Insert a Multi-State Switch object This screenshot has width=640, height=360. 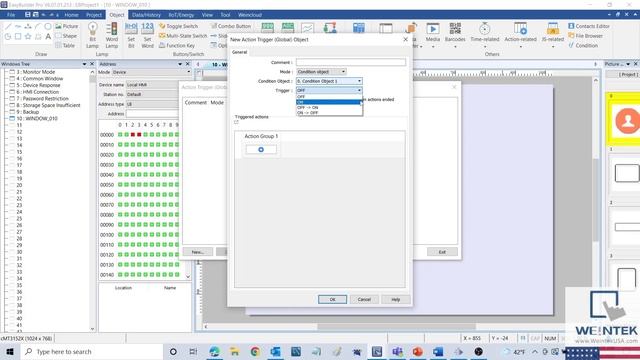pos(183,36)
